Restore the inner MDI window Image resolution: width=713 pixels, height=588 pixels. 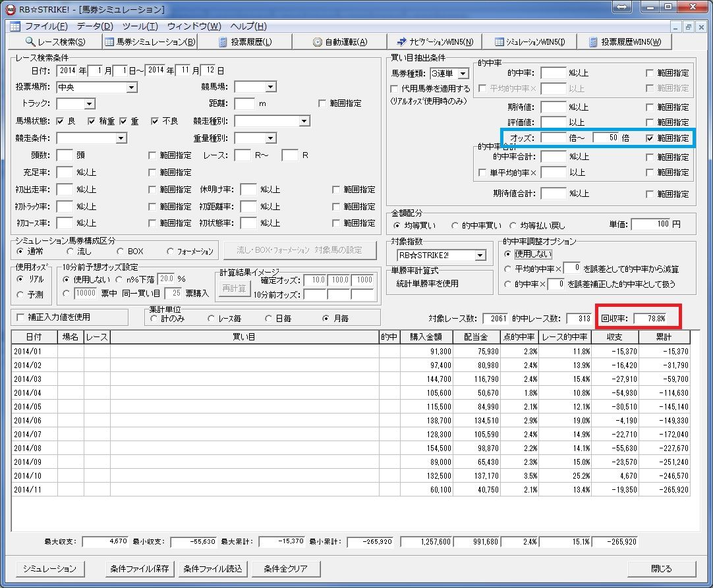(689, 27)
